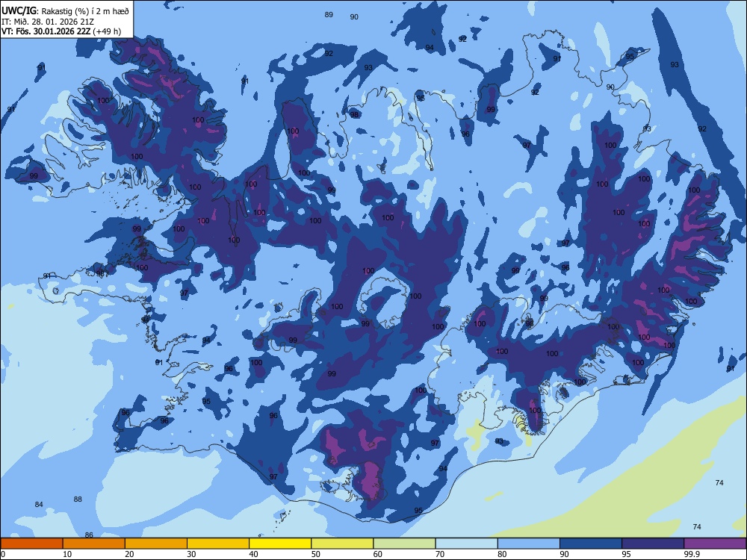Pick the 95–99.9 dark indigo legend swatch
Screen dimensions: 747x560
coord(653,544)
